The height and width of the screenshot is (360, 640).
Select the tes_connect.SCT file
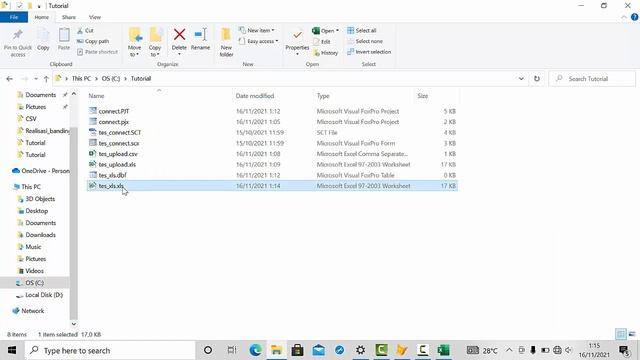[272, 132]
